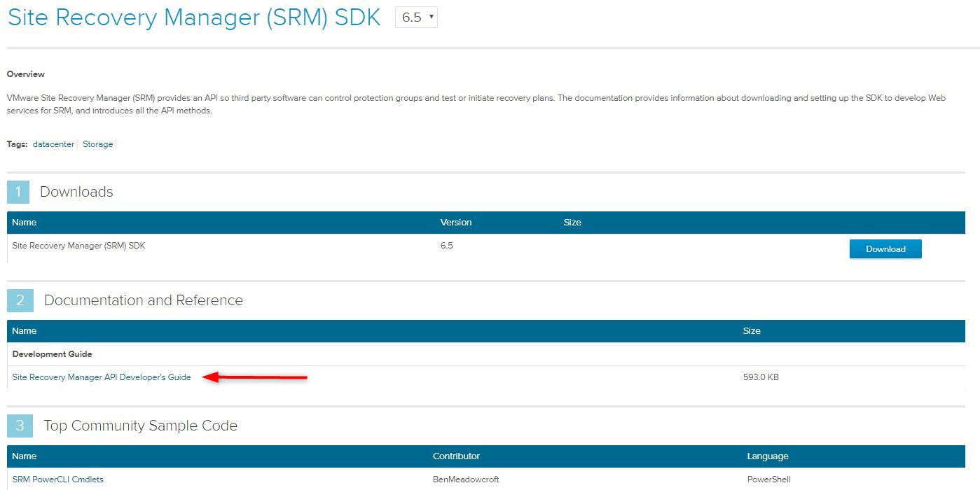Open the Storage tag
Image resolution: width=980 pixels, height=490 pixels.
point(97,144)
